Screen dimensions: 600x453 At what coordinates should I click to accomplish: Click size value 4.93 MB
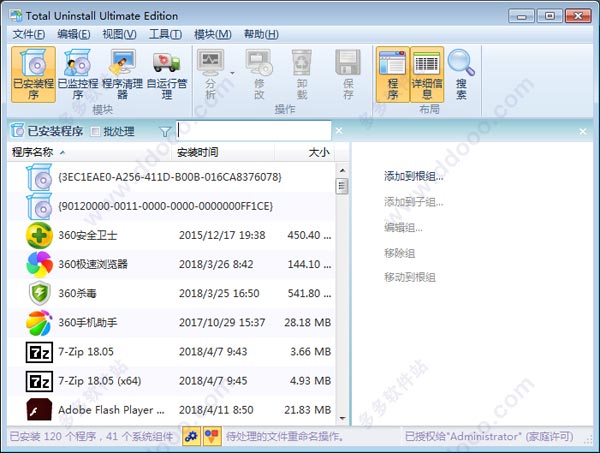pos(310,381)
